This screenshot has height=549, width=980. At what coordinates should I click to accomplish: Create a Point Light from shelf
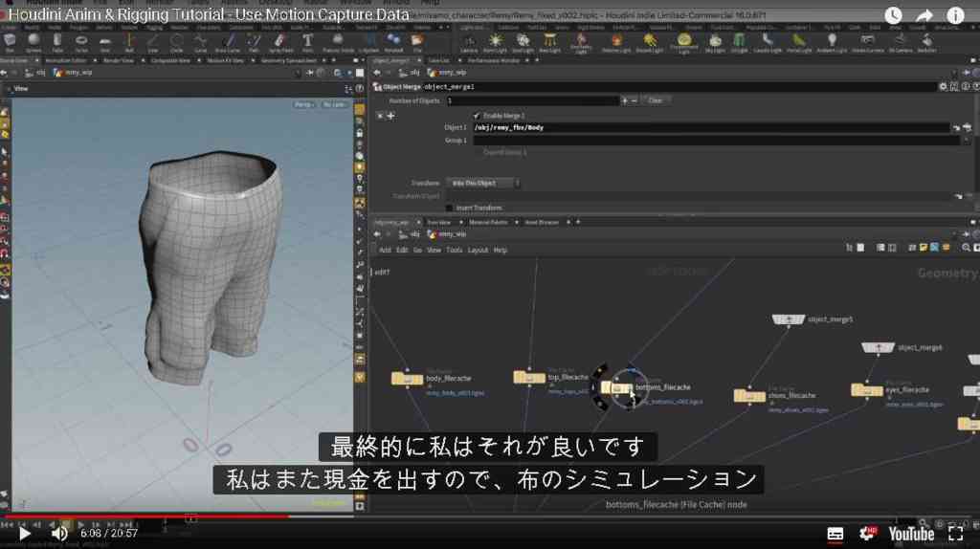click(x=495, y=42)
